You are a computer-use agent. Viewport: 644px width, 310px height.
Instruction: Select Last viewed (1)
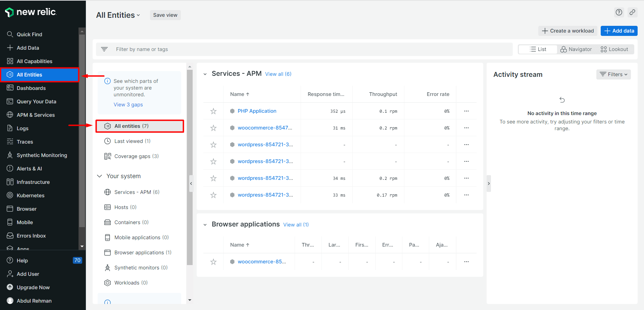(x=140, y=141)
